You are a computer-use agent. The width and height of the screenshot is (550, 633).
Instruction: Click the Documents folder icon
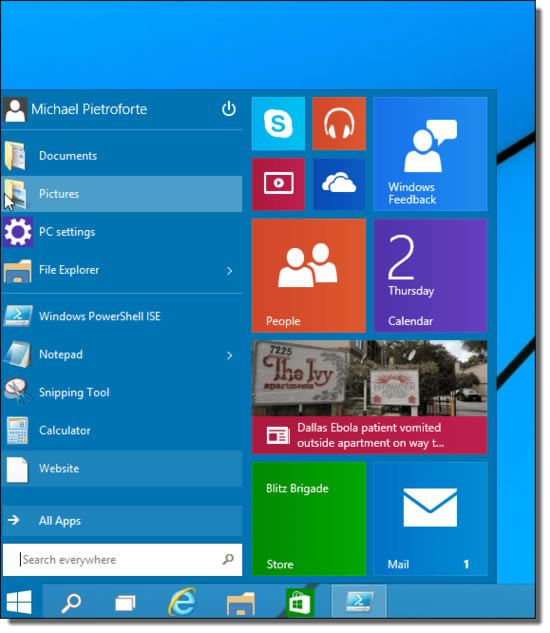pos(16,156)
